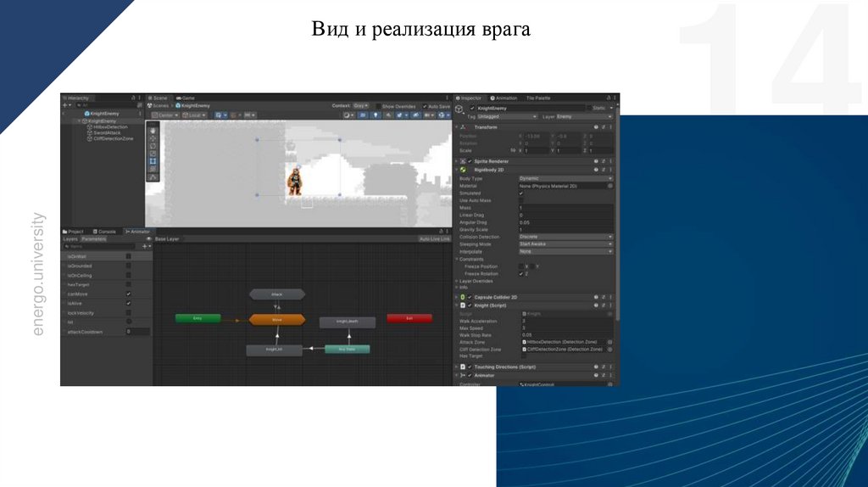Switch to Layers tab in Animator

click(70, 238)
